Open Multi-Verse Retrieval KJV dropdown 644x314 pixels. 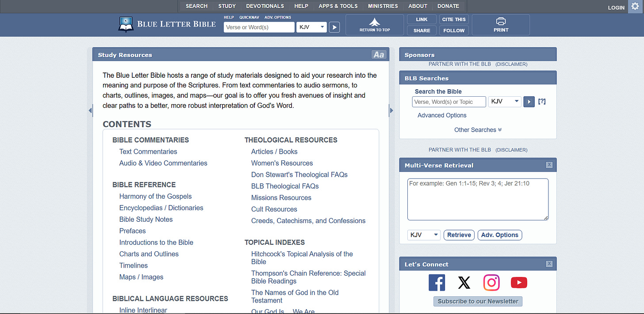(x=424, y=235)
